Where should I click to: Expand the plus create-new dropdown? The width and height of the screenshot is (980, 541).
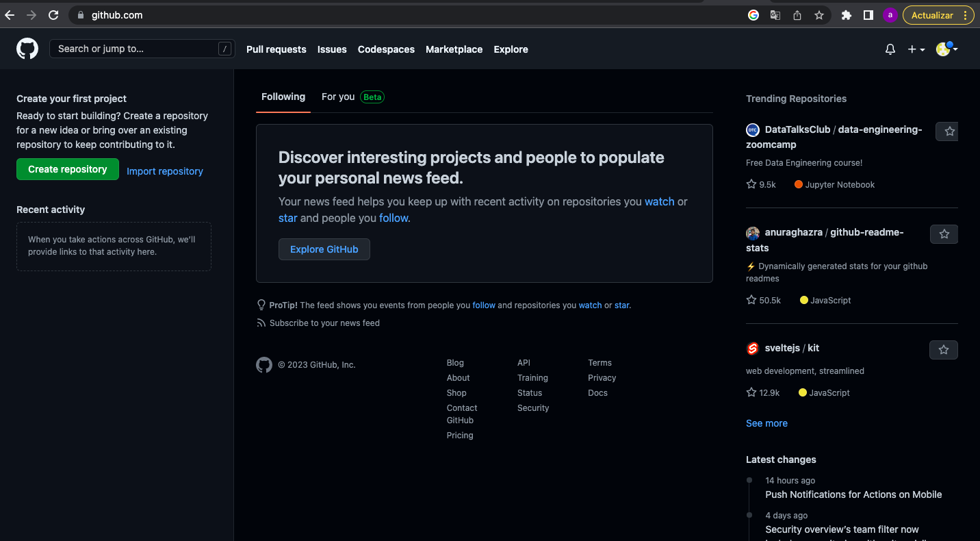point(916,49)
